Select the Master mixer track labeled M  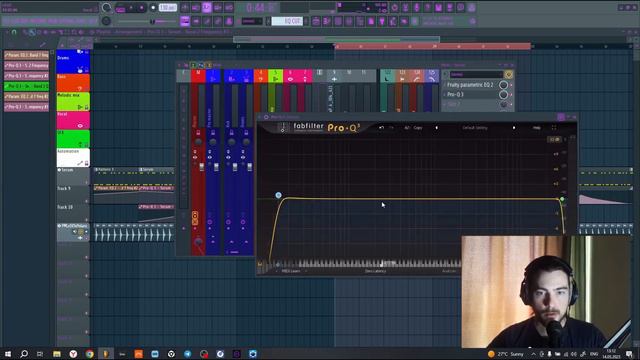[198, 76]
